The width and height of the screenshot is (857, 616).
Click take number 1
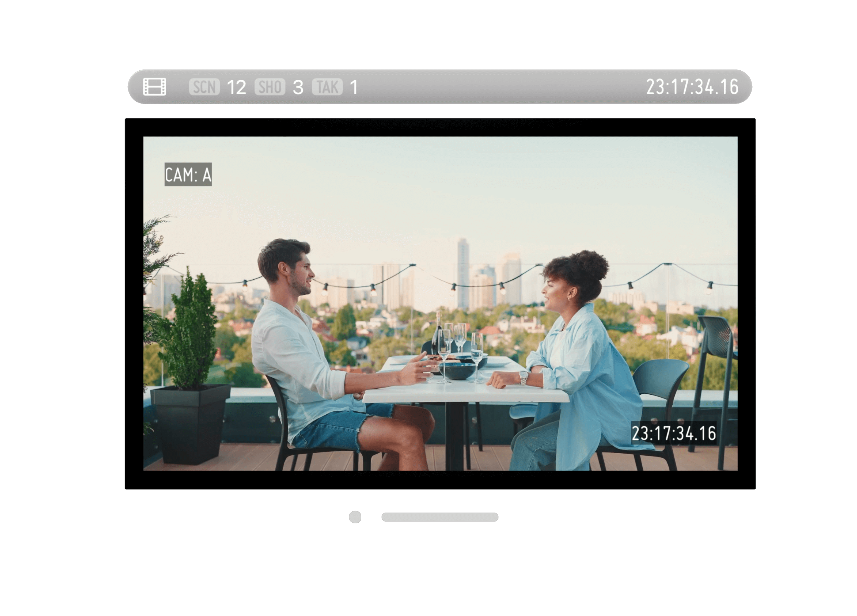[354, 87]
